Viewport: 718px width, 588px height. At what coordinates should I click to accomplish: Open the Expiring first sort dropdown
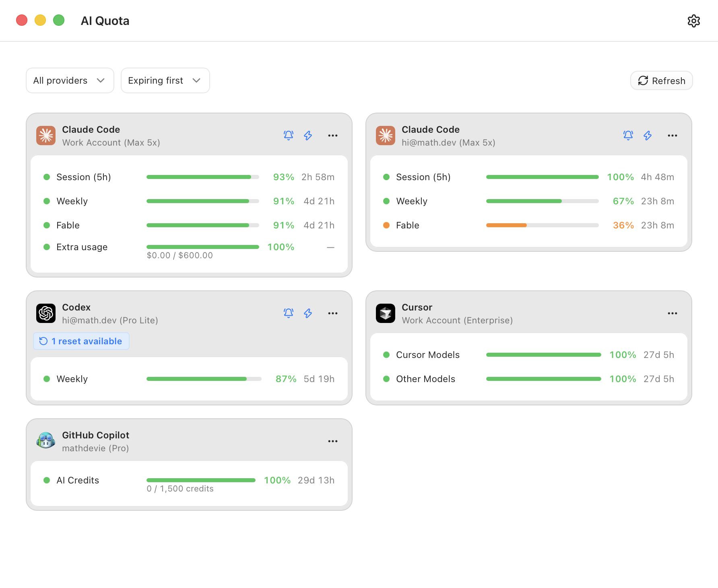tap(165, 80)
